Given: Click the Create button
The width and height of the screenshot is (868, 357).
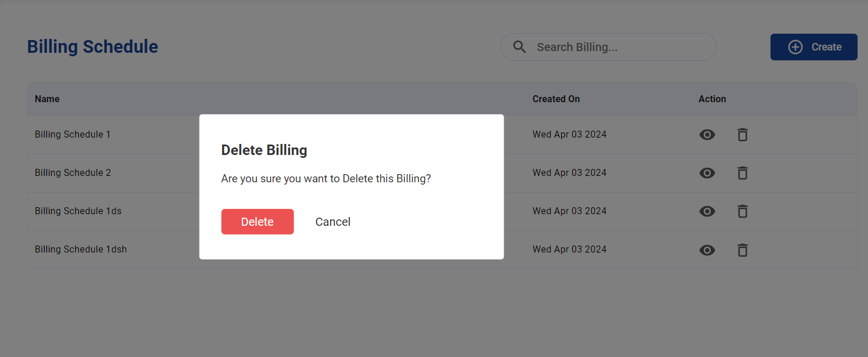Looking at the screenshot, I should click(813, 47).
